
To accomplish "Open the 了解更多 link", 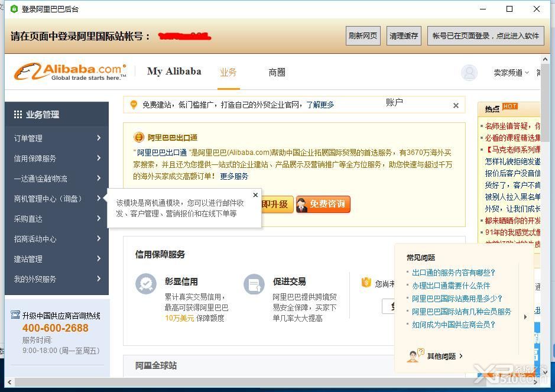I will [320, 105].
